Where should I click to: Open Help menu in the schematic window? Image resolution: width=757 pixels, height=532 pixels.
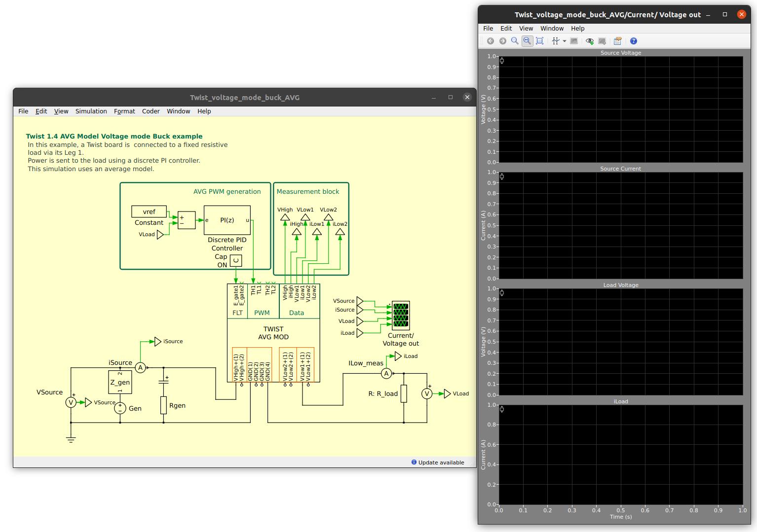click(204, 111)
